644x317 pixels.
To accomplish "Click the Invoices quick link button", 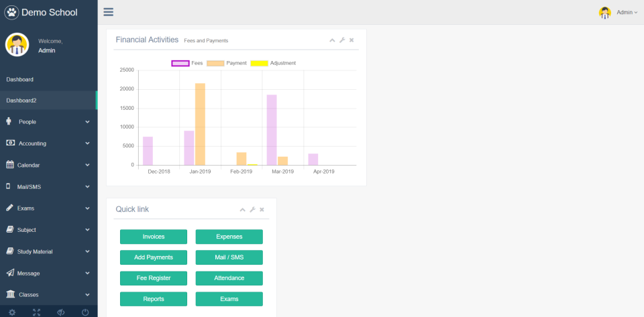I will click(154, 237).
